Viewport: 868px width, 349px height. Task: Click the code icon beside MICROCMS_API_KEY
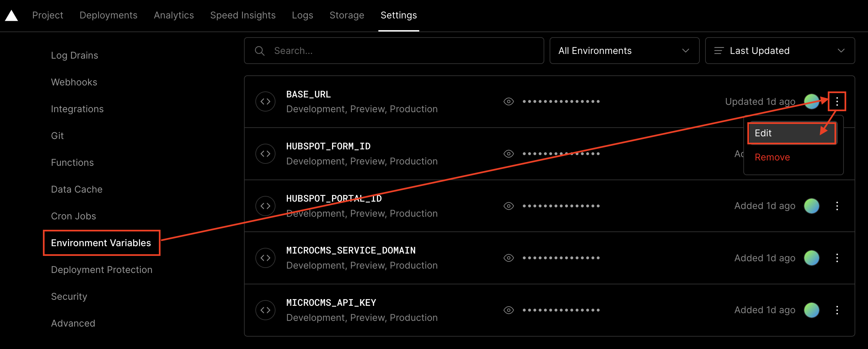pyautogui.click(x=265, y=310)
